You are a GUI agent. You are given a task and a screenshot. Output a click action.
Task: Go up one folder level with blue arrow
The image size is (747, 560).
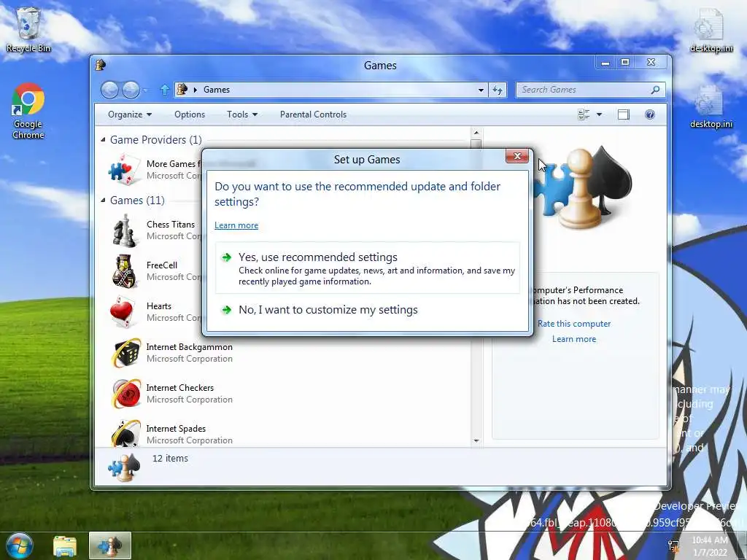pyautogui.click(x=165, y=90)
